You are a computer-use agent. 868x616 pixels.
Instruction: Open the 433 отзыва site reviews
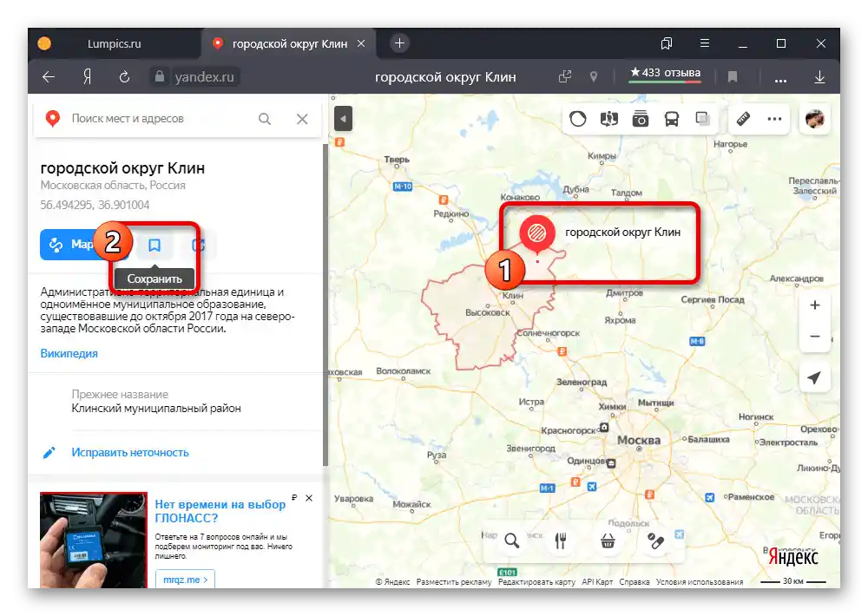[x=665, y=74]
